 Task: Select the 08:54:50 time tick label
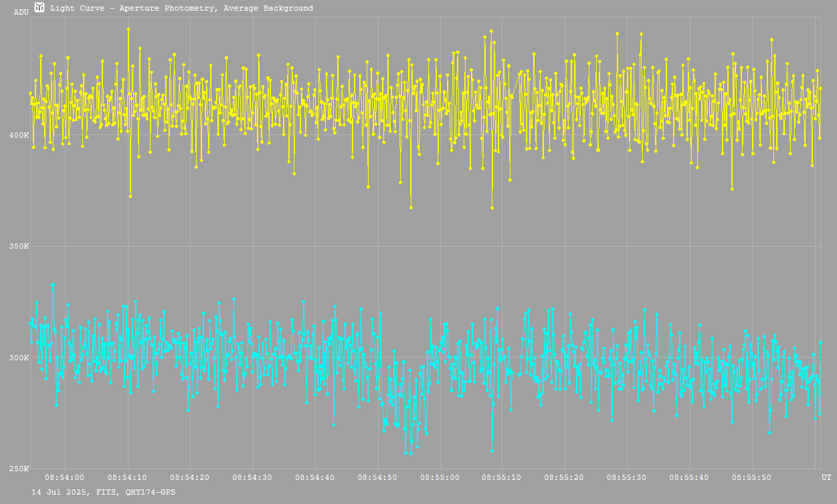[x=377, y=477]
